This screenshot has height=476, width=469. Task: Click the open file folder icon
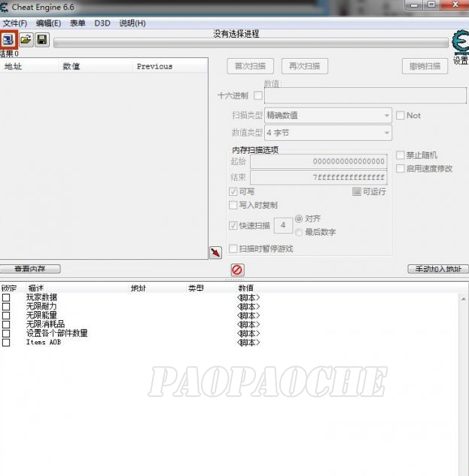coord(26,39)
